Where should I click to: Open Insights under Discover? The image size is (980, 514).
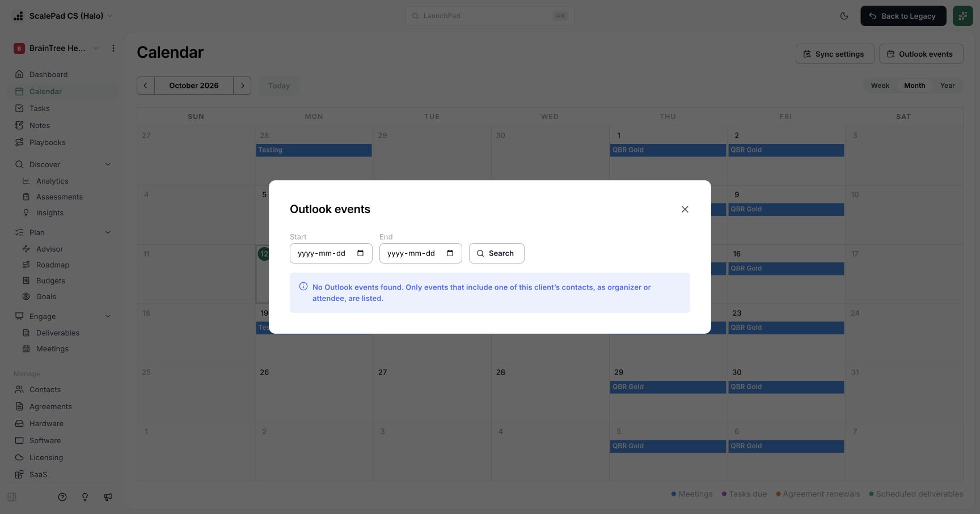(49, 213)
